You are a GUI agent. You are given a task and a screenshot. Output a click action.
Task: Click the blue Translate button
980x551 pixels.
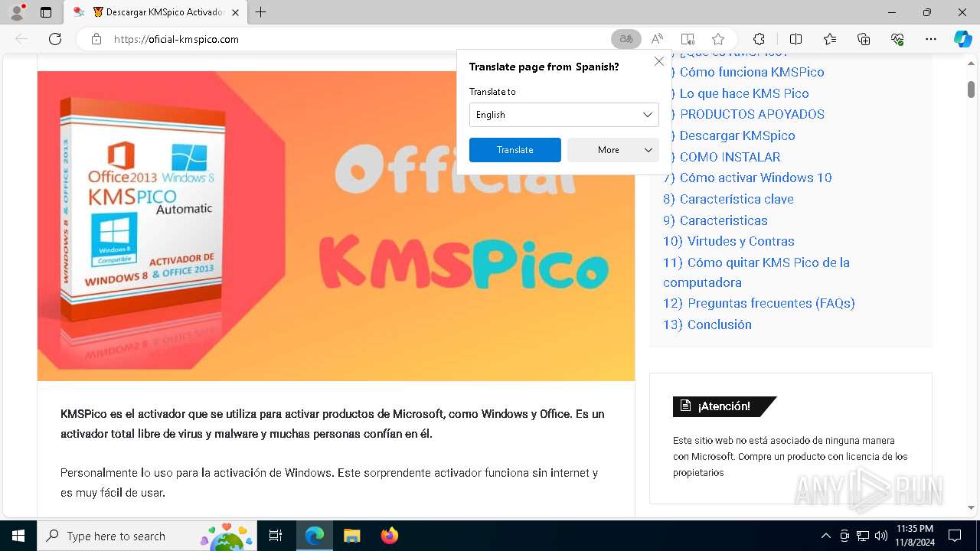pyautogui.click(x=515, y=150)
